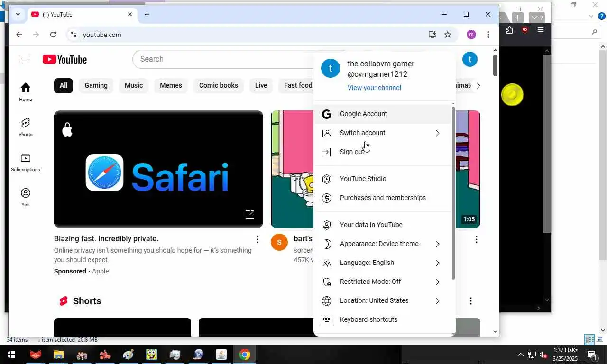This screenshot has width=607, height=364.
Task: Select the Live filter chip
Action: point(261,85)
